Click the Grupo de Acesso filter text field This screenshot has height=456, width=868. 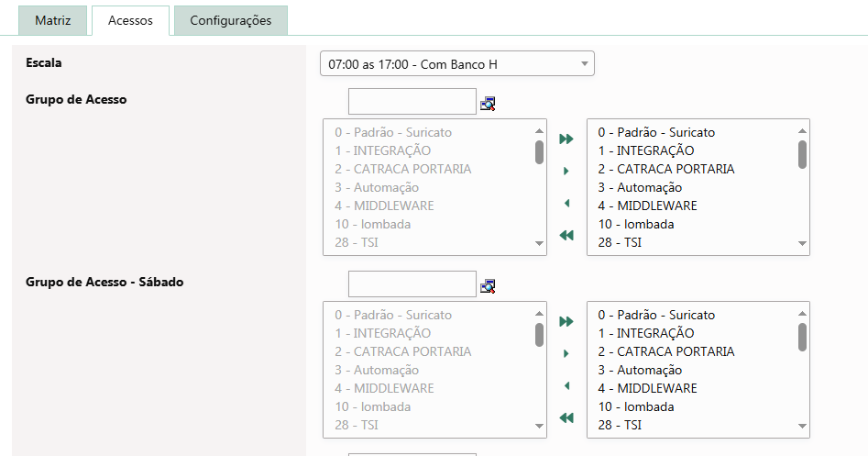[412, 102]
